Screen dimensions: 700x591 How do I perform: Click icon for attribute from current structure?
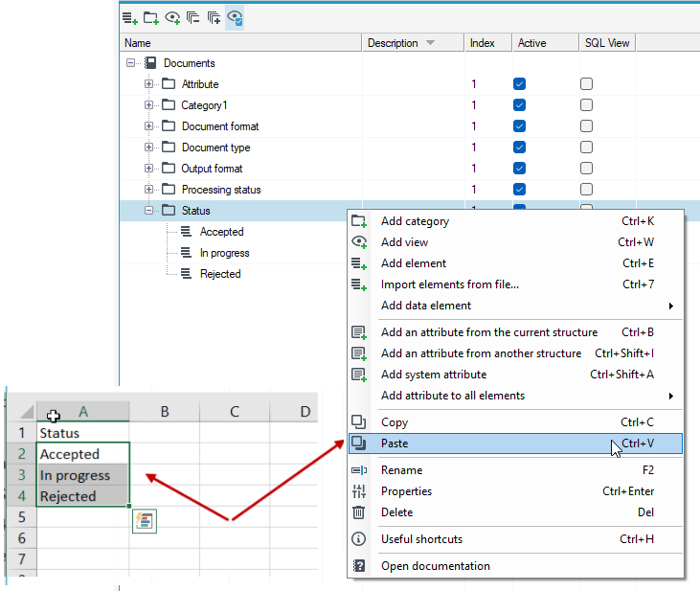[359, 332]
